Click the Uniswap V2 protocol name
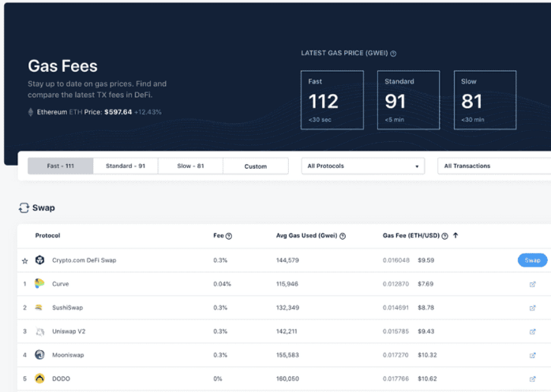551x392 pixels. (69, 331)
